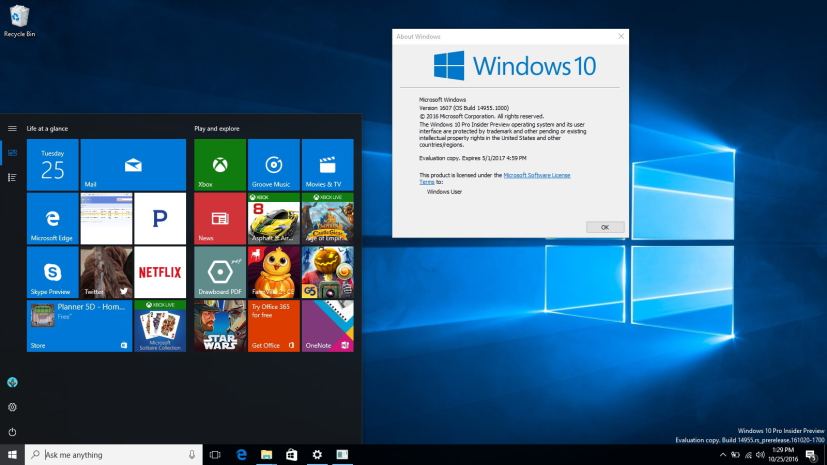This screenshot has width=827, height=465.
Task: Open Settings from the taskbar
Action: [x=316, y=454]
